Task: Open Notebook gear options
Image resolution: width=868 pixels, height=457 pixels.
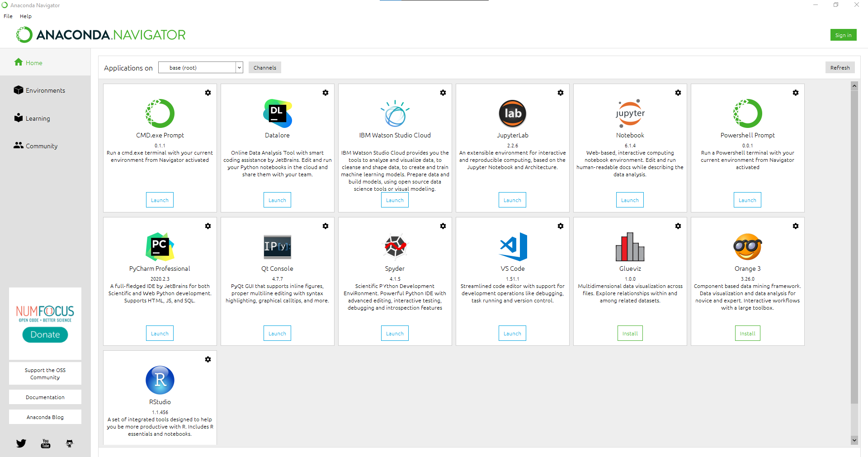Action: click(x=678, y=93)
